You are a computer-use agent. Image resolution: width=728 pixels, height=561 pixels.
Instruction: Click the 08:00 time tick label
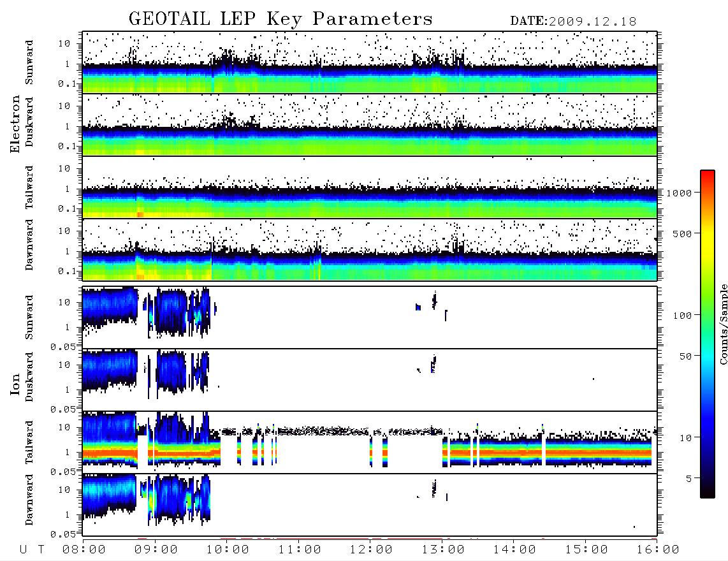84,550
